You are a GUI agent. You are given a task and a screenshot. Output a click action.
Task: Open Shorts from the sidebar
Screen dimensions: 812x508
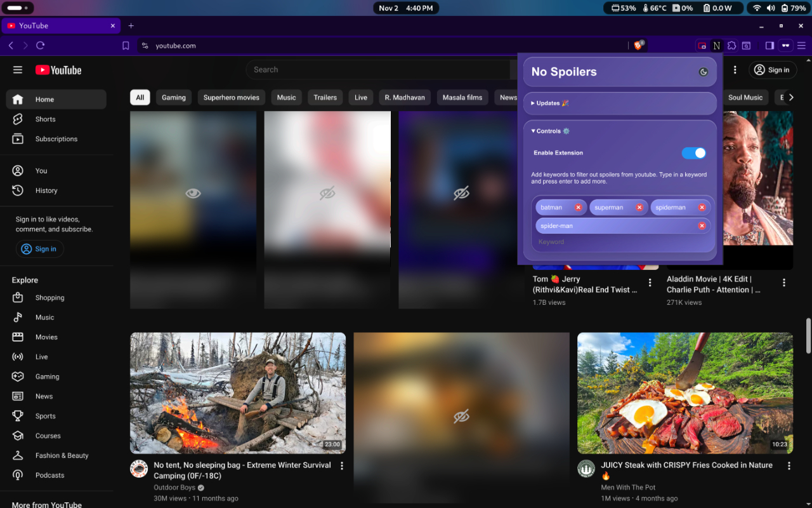tap(56, 119)
